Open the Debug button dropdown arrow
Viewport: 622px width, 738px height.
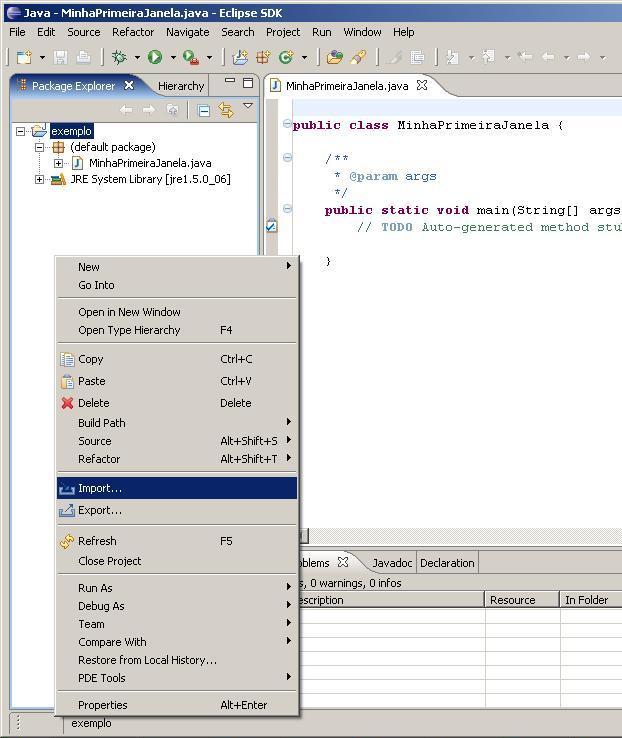(x=137, y=57)
